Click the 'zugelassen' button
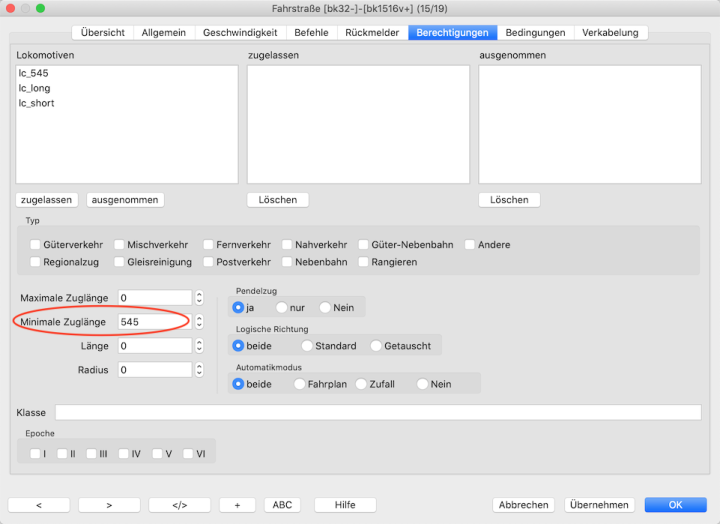The width and height of the screenshot is (720, 524). pyautogui.click(x=47, y=200)
